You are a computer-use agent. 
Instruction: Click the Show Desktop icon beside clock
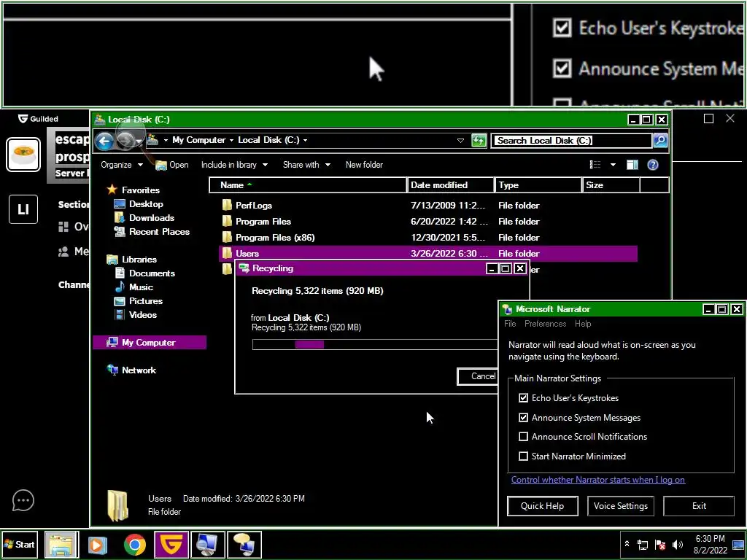pos(738,544)
